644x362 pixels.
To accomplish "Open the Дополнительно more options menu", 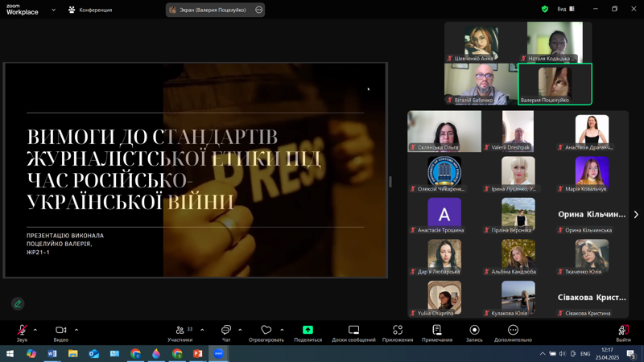I will 513,333.
